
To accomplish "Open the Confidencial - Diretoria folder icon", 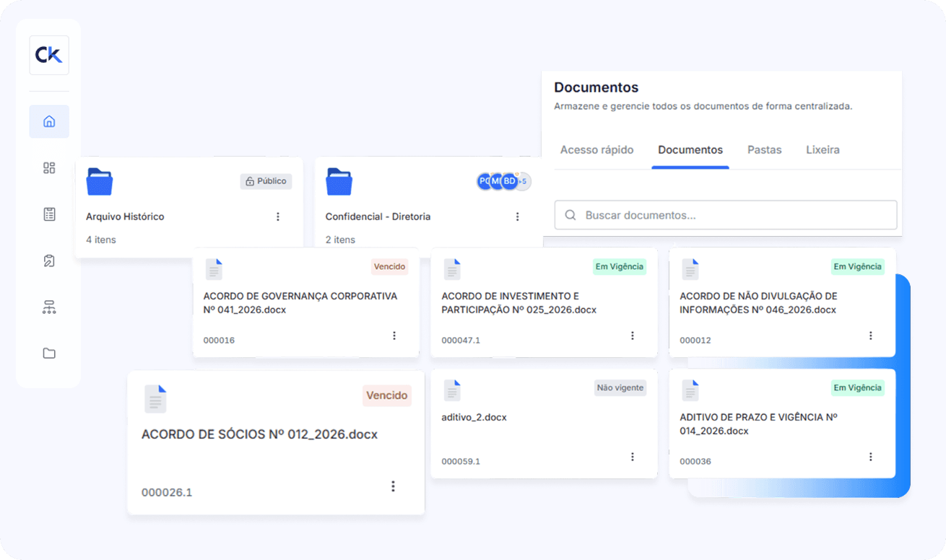I will pyautogui.click(x=339, y=182).
